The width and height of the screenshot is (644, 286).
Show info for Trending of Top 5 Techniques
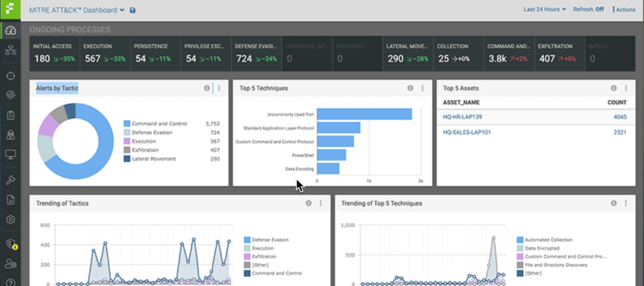614,203
